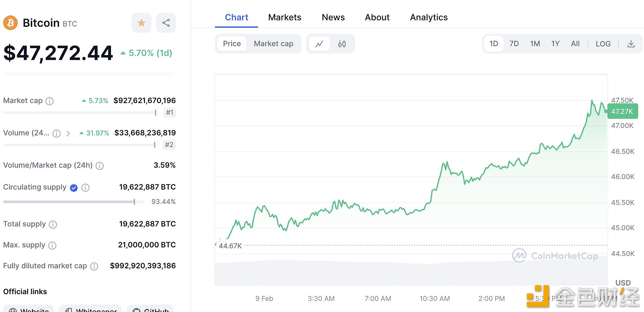This screenshot has width=644, height=312.
Task: Click the 21,000,000 BTC max supply value
Action: (x=147, y=245)
